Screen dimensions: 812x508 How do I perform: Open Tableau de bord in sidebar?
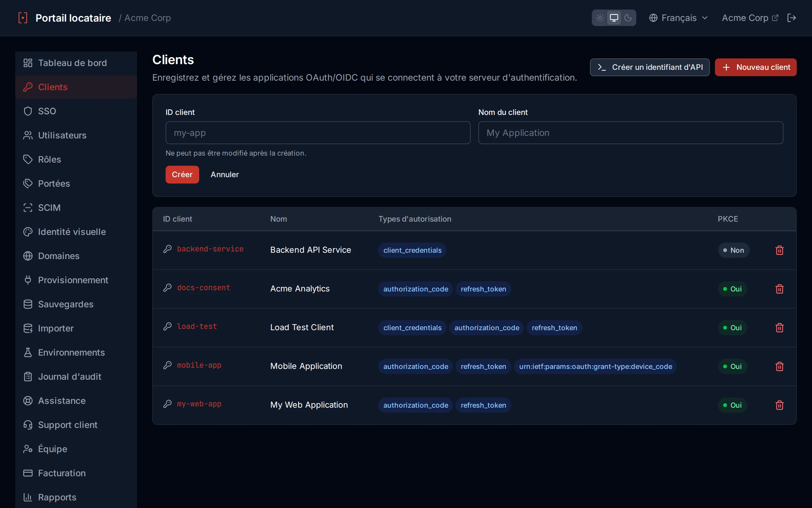point(76,63)
